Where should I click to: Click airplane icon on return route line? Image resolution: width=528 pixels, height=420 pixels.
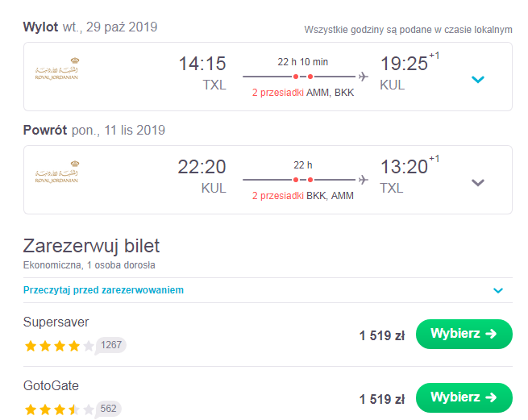click(x=363, y=180)
